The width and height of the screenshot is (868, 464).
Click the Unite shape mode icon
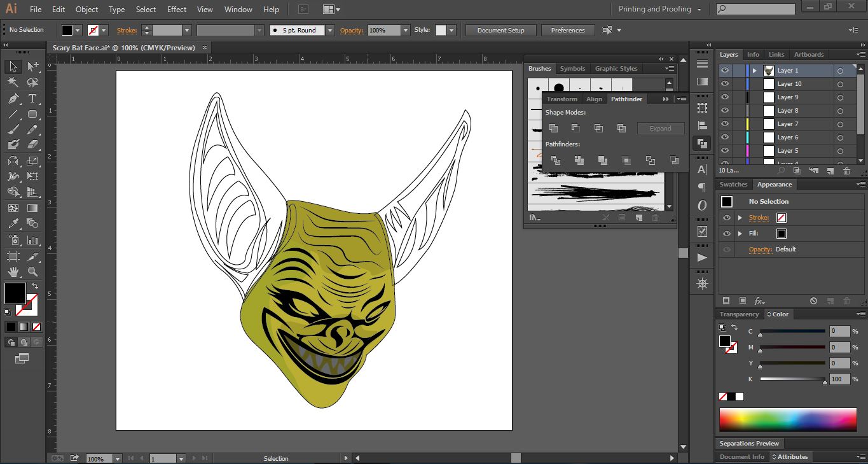click(x=553, y=129)
